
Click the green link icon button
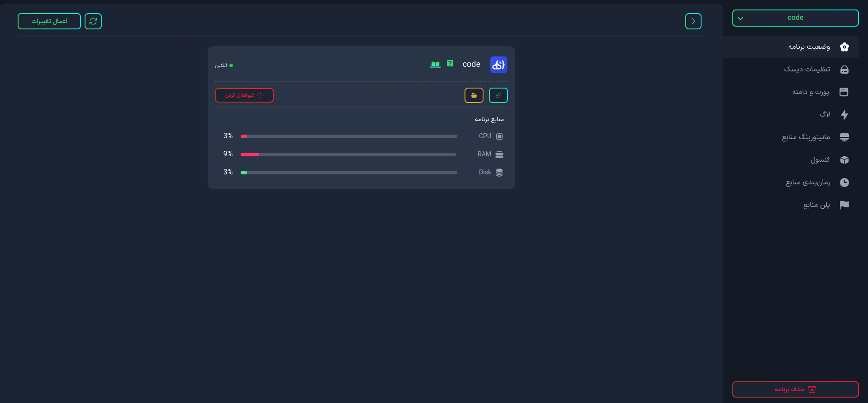pos(498,95)
